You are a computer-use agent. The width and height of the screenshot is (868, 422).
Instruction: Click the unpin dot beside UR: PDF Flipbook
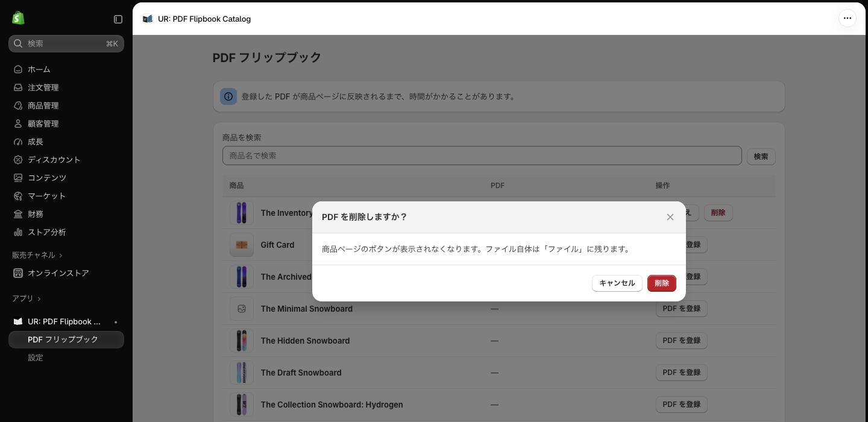(x=116, y=322)
